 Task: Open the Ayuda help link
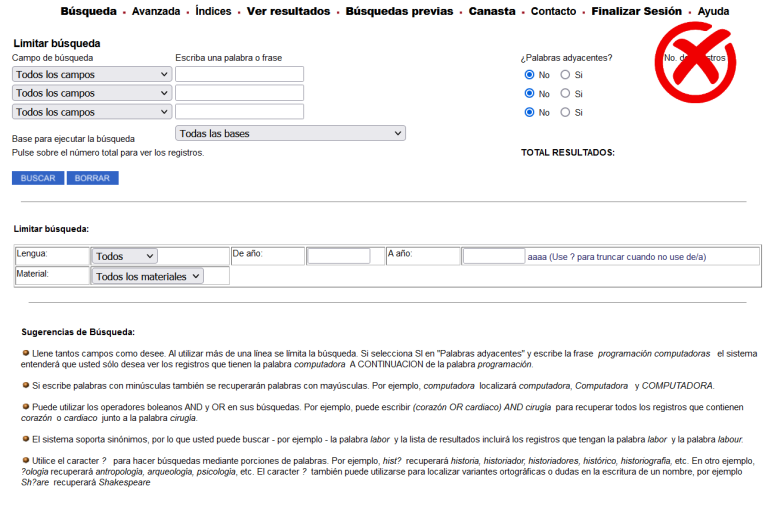click(x=713, y=11)
